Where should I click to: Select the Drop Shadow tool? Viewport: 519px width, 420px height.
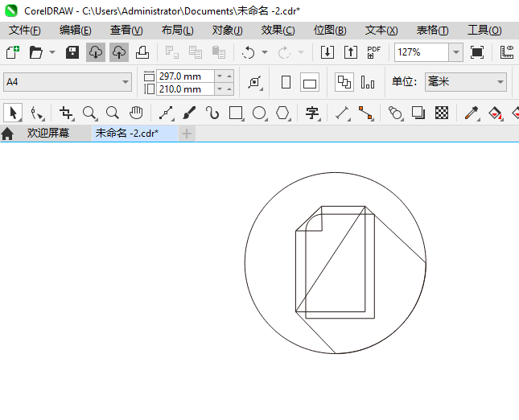[x=418, y=113]
